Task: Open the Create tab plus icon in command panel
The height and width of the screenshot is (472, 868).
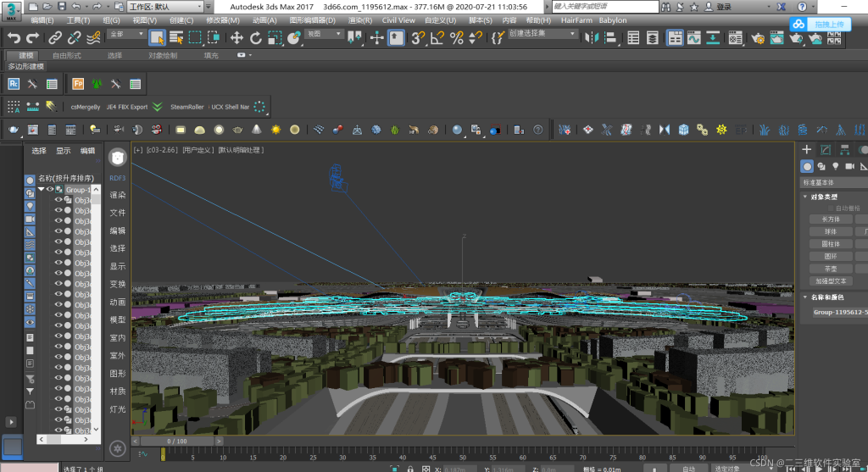Action: click(x=806, y=149)
